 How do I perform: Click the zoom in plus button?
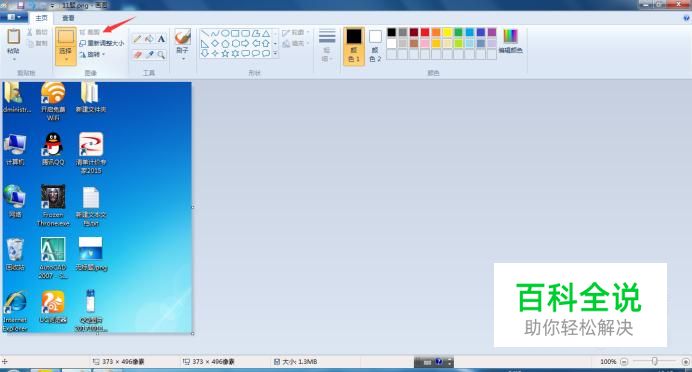point(686,362)
